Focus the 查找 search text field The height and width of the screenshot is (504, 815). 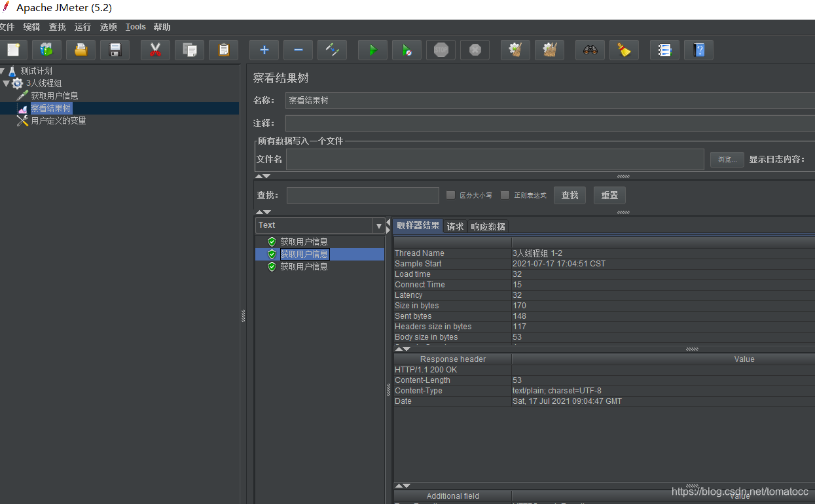[x=363, y=195]
